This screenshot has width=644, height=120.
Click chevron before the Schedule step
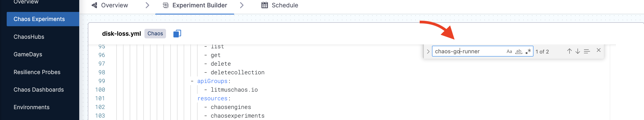242,5
